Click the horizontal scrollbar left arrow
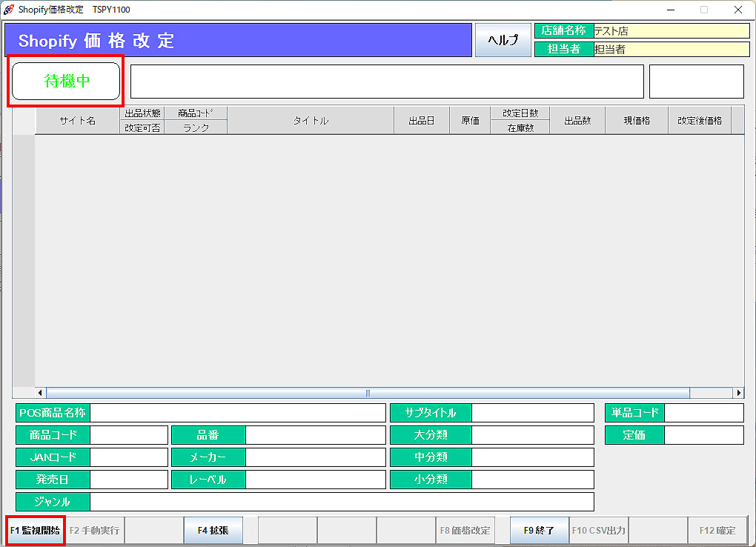This screenshot has width=756, height=547. 41,393
